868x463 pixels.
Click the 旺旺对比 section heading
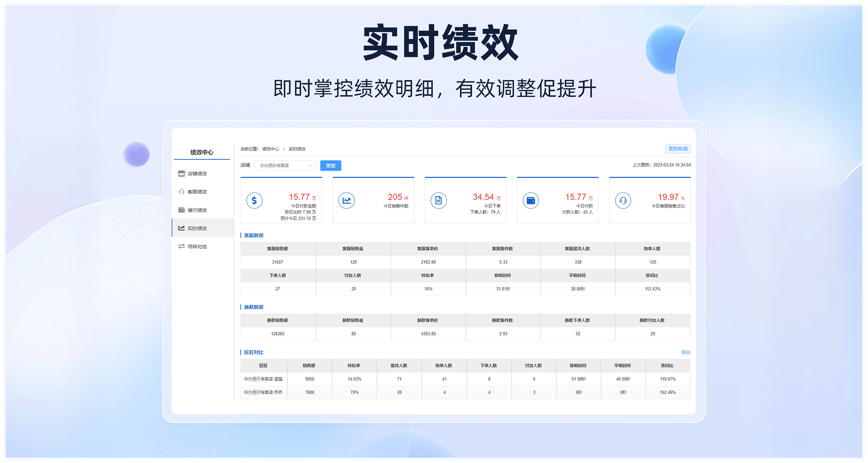click(x=254, y=352)
